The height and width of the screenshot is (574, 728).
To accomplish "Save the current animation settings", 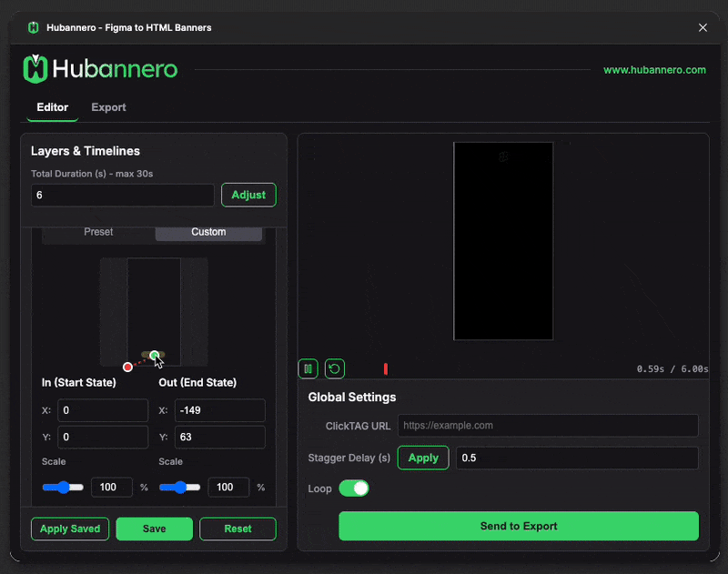I will (x=154, y=529).
